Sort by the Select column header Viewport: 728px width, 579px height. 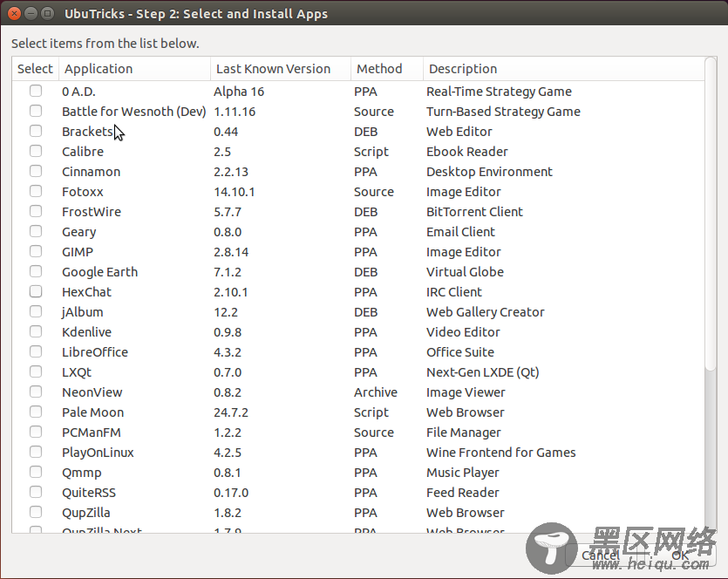[x=35, y=69]
